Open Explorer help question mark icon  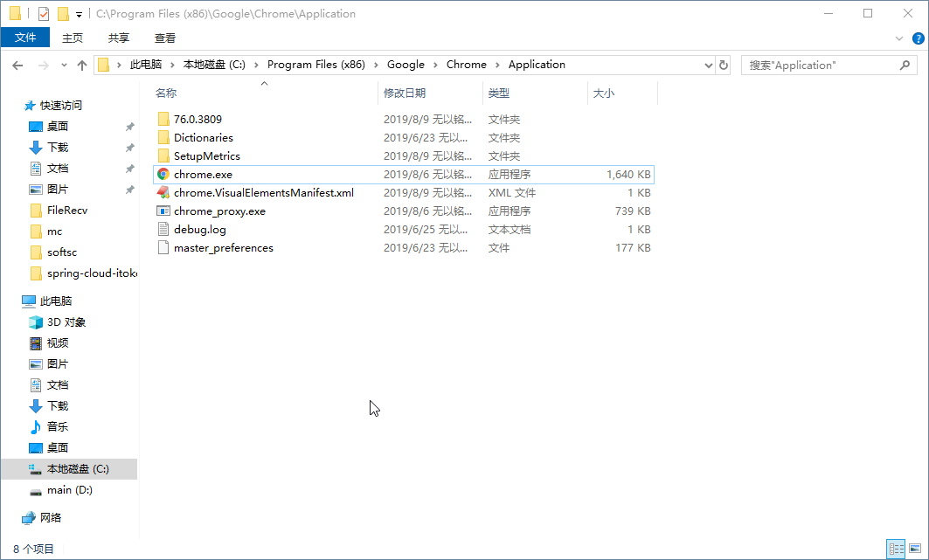[918, 38]
